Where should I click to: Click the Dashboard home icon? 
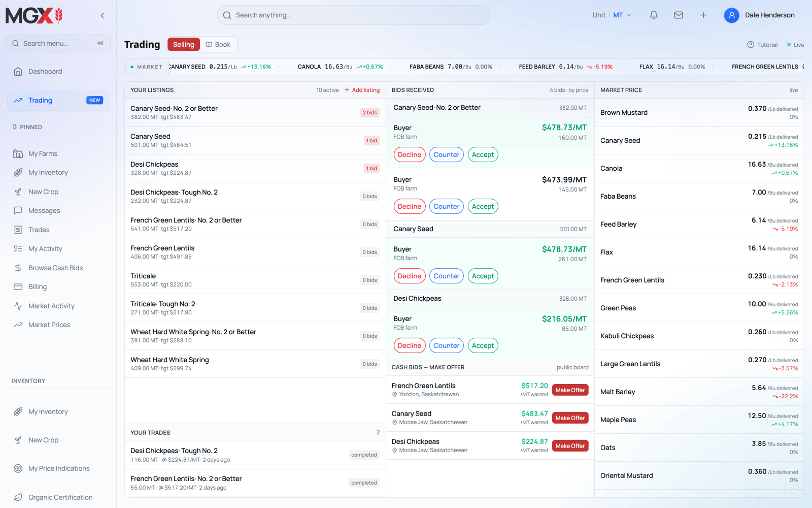pos(18,72)
